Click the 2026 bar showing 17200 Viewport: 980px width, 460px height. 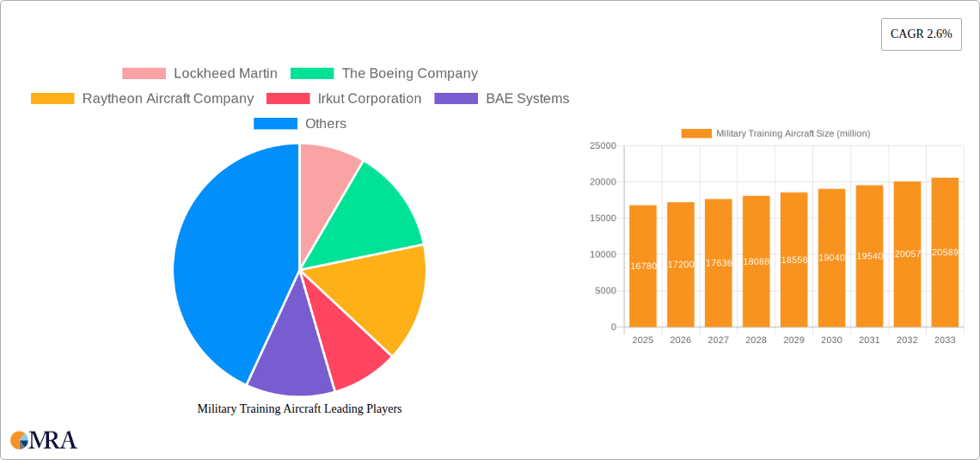681,264
